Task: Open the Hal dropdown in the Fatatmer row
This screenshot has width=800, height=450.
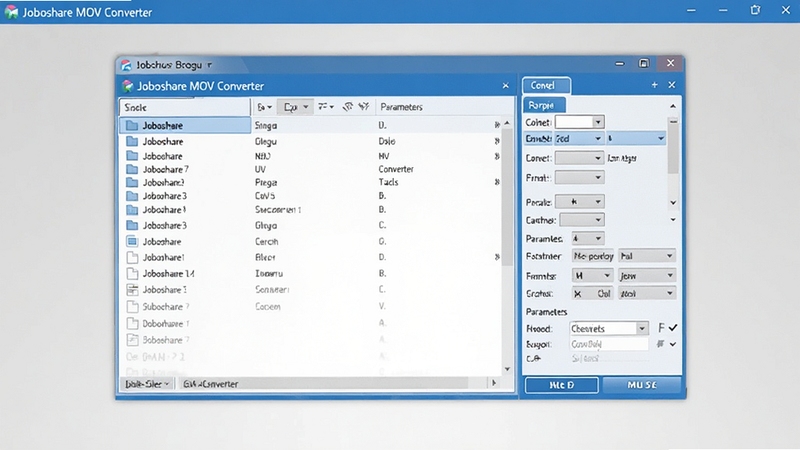Action: 647,256
